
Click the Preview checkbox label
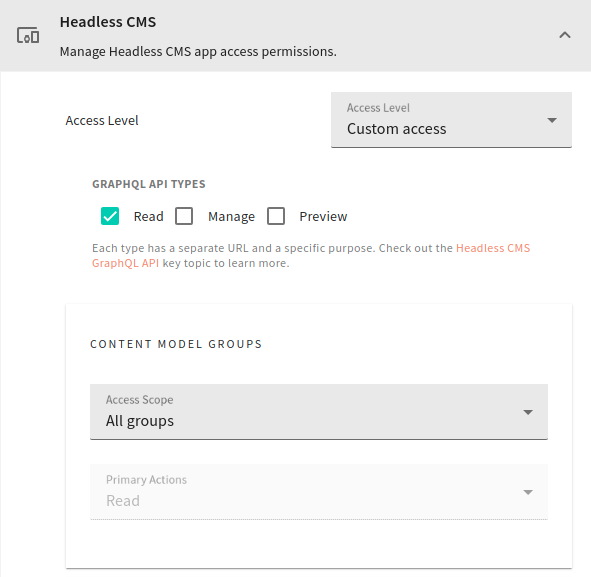point(323,216)
